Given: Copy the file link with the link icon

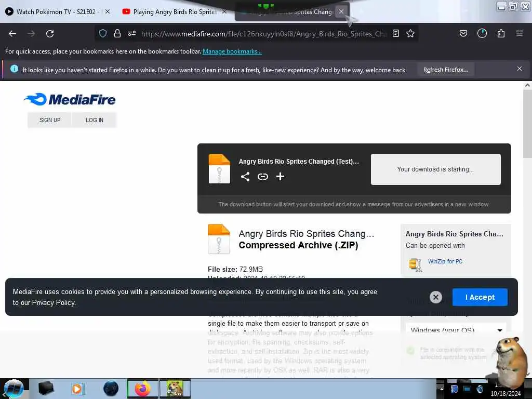Looking at the screenshot, I should point(262,177).
